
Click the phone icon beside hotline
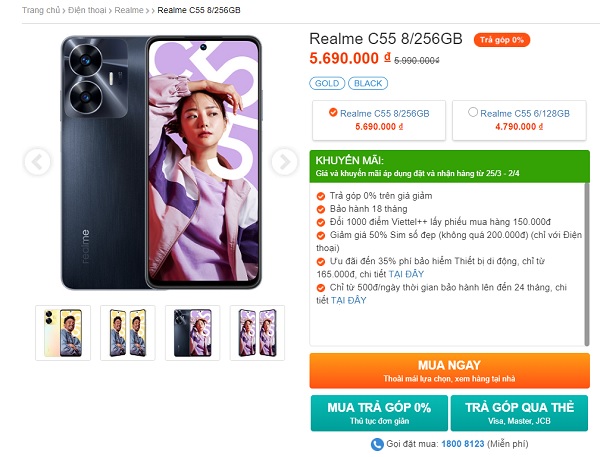(x=377, y=444)
